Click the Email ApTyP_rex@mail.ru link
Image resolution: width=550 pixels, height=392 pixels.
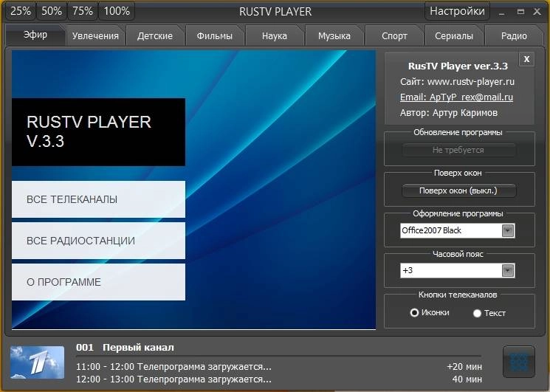pyautogui.click(x=456, y=97)
